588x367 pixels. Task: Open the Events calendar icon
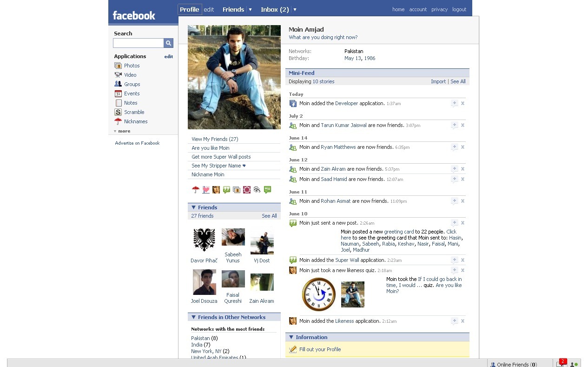(x=118, y=93)
